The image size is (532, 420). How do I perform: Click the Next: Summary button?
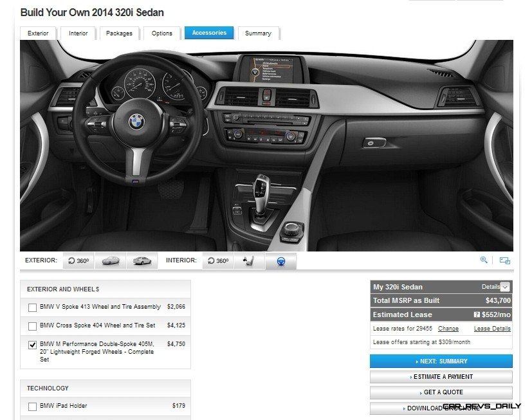coord(441,361)
